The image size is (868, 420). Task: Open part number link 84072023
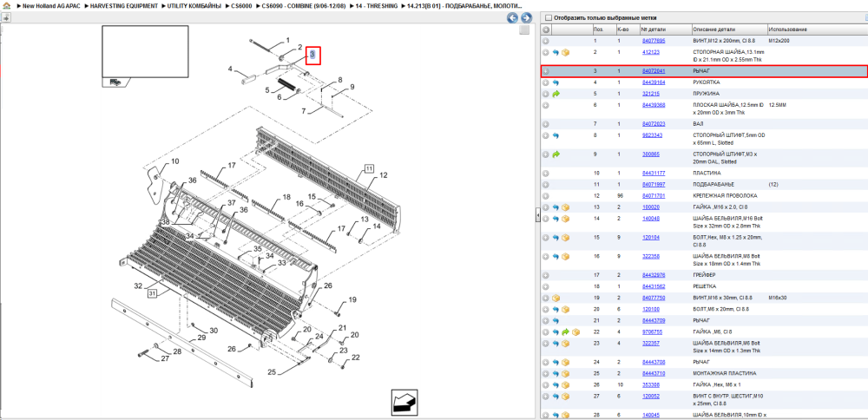[x=654, y=124]
